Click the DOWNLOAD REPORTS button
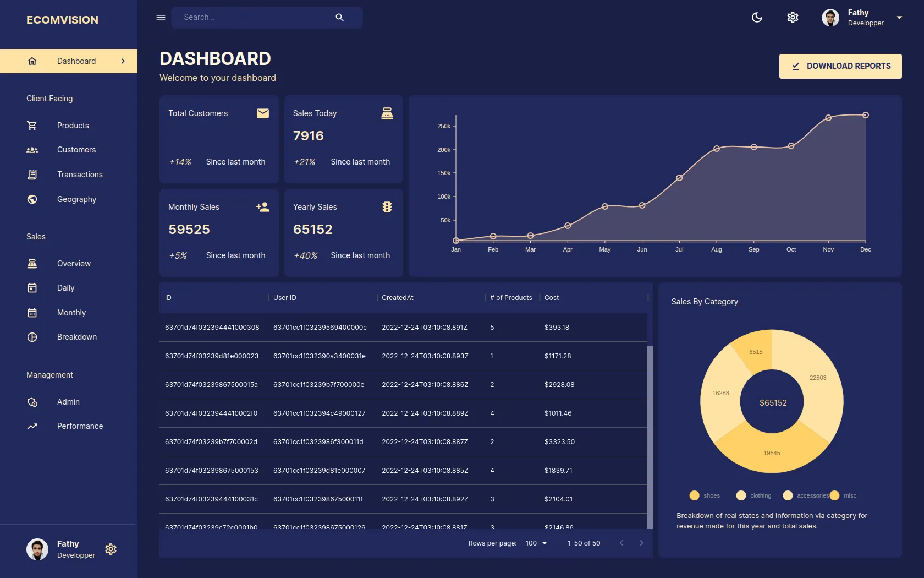 point(840,66)
